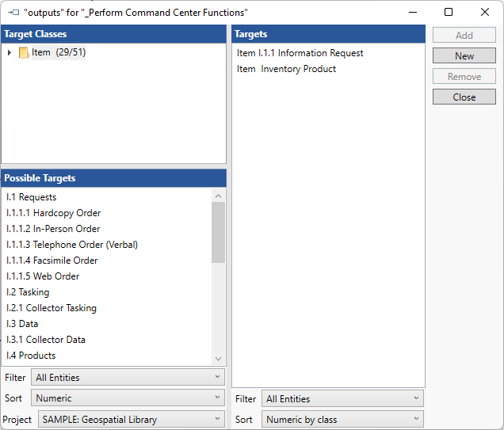Open the Project dropdown
Image resolution: width=504 pixels, height=430 pixels.
(x=131, y=420)
